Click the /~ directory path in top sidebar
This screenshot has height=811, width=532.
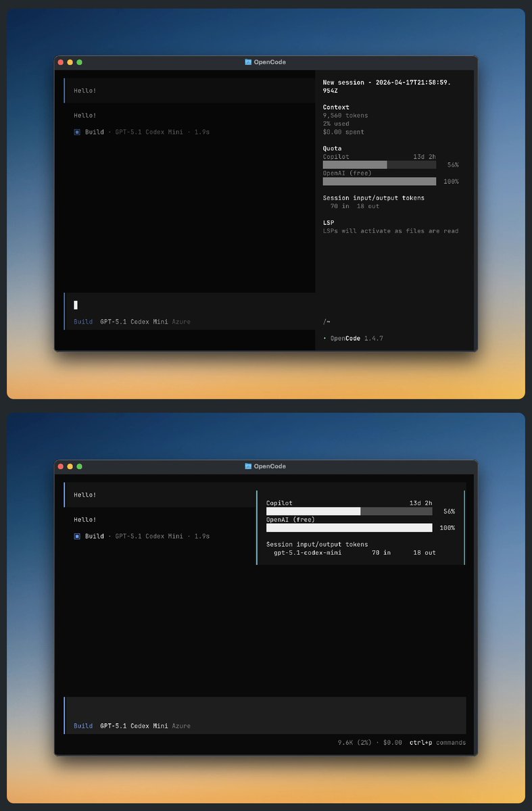click(x=327, y=322)
